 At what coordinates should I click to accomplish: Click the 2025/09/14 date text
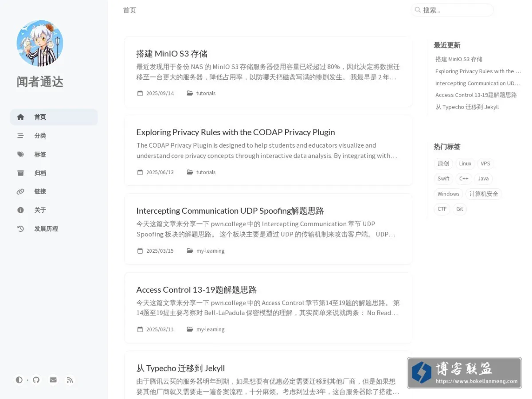(x=160, y=93)
